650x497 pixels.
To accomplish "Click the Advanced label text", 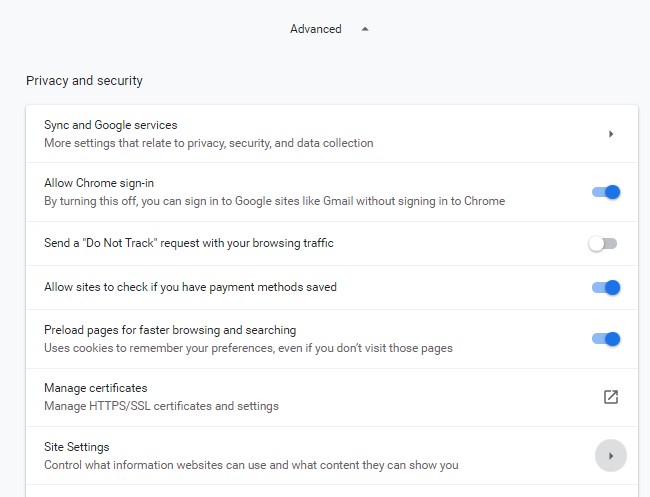I will [315, 29].
